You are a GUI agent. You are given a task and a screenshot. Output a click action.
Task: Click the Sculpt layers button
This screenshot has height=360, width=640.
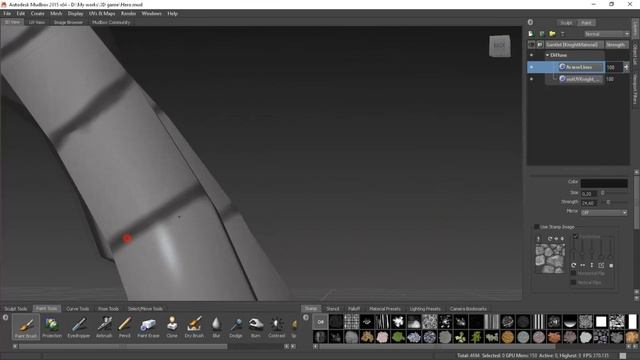(x=566, y=22)
